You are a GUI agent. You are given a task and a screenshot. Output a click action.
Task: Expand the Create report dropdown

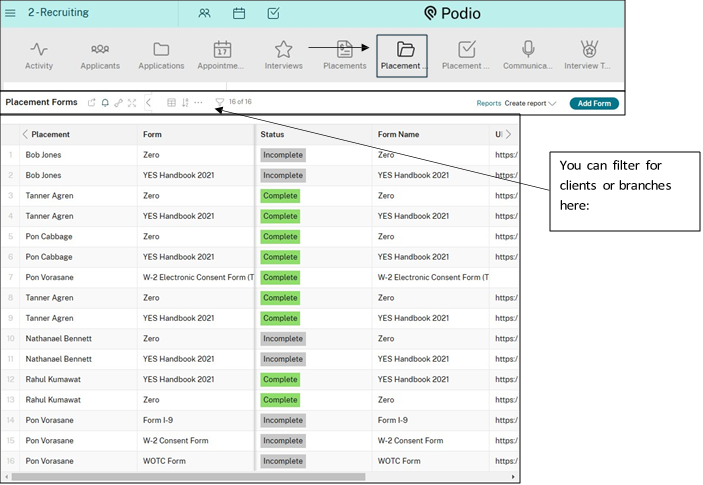(x=530, y=103)
